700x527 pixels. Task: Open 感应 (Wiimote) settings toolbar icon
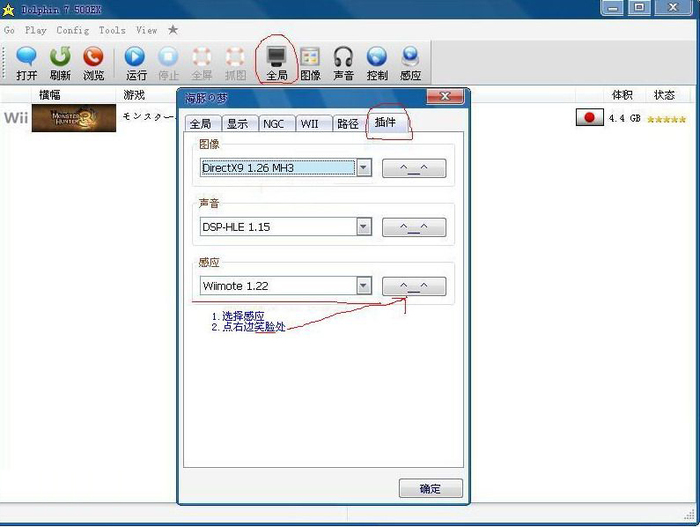(410, 63)
